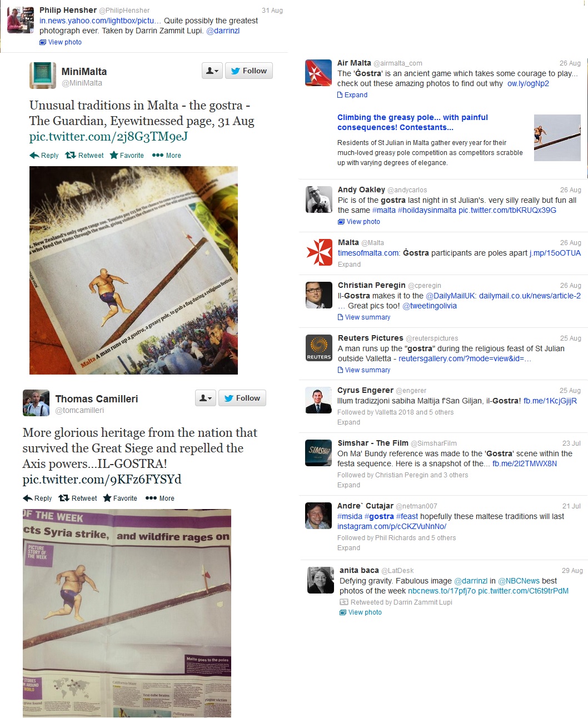Open More options on MiniMalta tweet
Screen dimensions: 588x718
(167, 156)
